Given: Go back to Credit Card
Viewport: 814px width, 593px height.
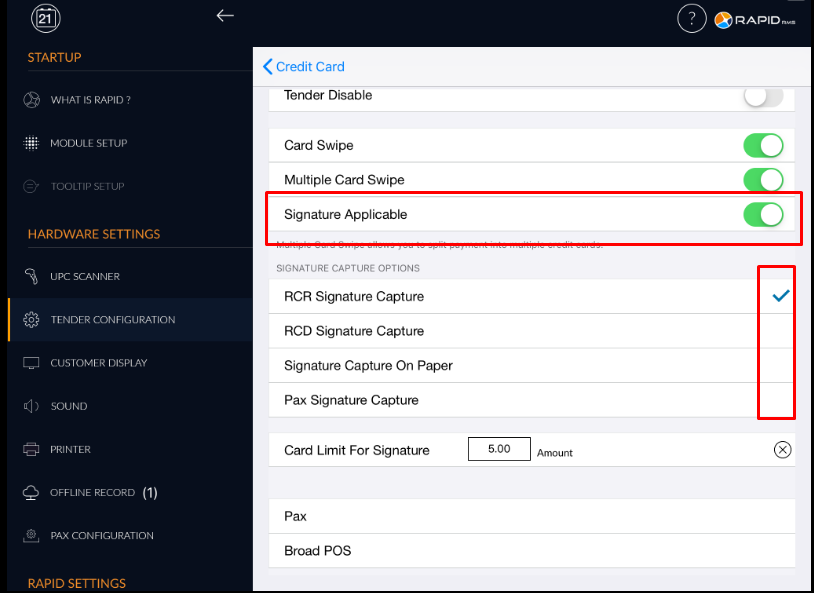Looking at the screenshot, I should 303,66.
